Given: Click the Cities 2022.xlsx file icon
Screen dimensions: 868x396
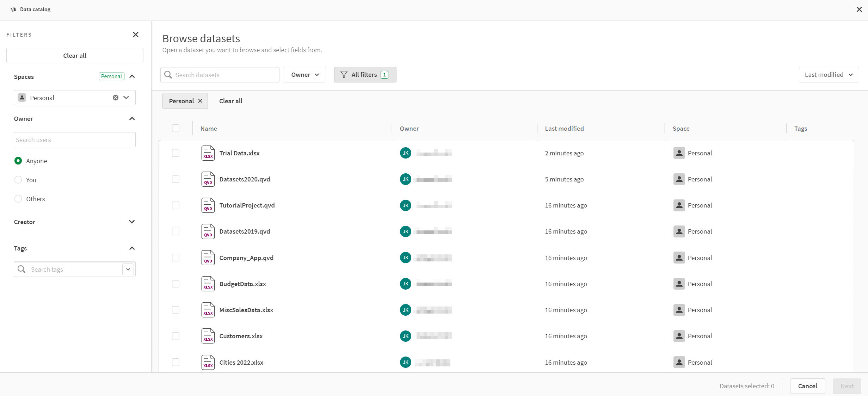Looking at the screenshot, I should (x=208, y=362).
